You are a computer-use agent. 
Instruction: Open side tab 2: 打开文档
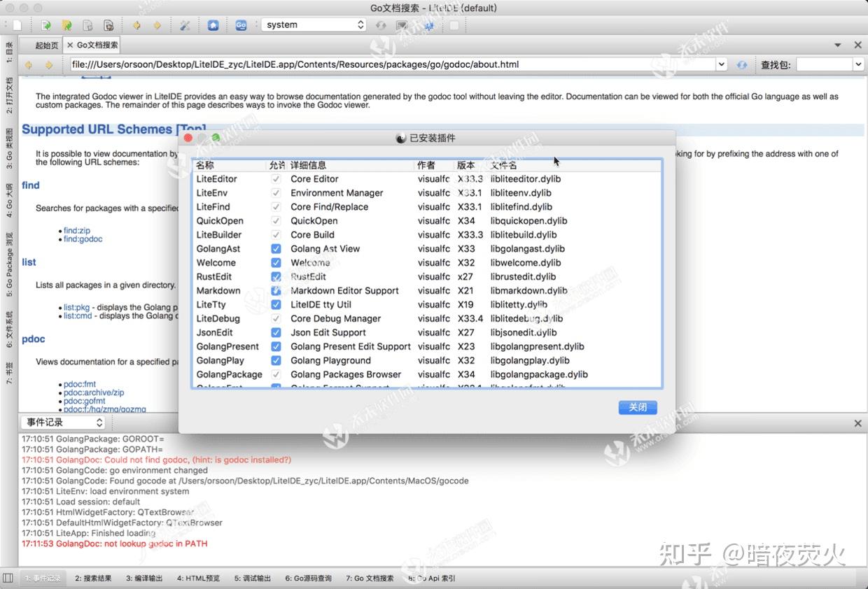(x=9, y=96)
